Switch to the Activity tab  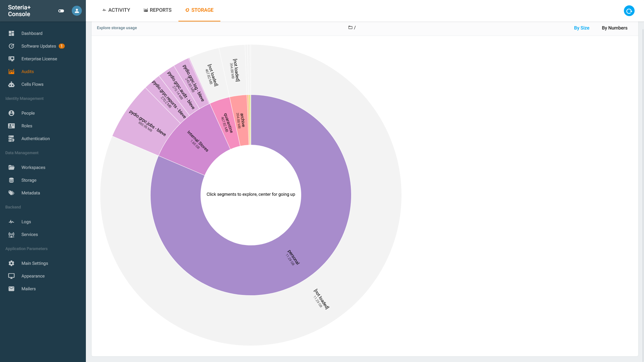[116, 10]
